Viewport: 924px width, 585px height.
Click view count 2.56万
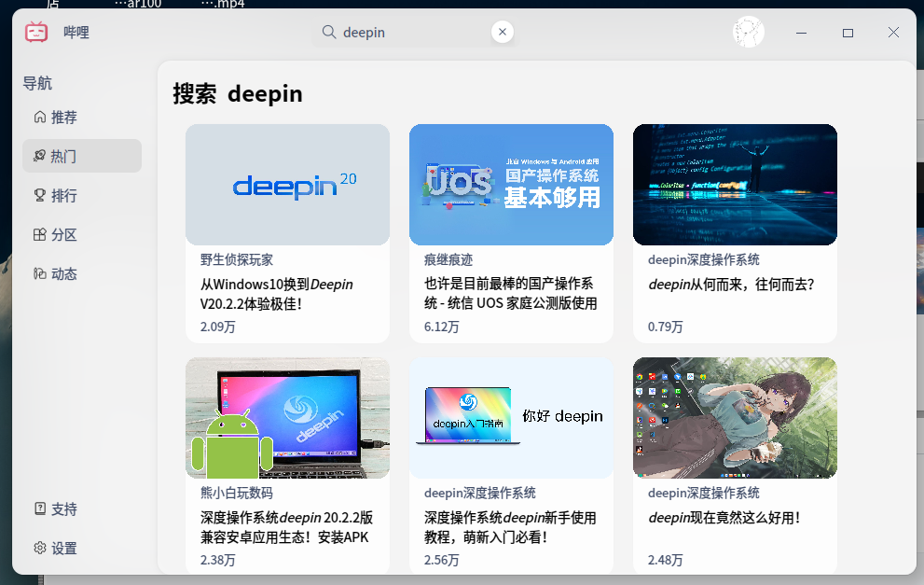point(441,560)
